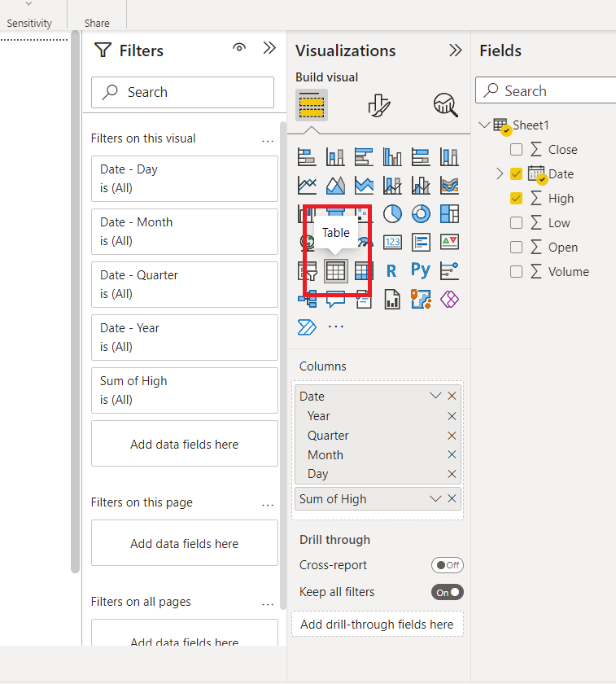Screen dimensions: 616x684
Task: Open the Sum of High dropdown arrow
Action: (x=435, y=498)
